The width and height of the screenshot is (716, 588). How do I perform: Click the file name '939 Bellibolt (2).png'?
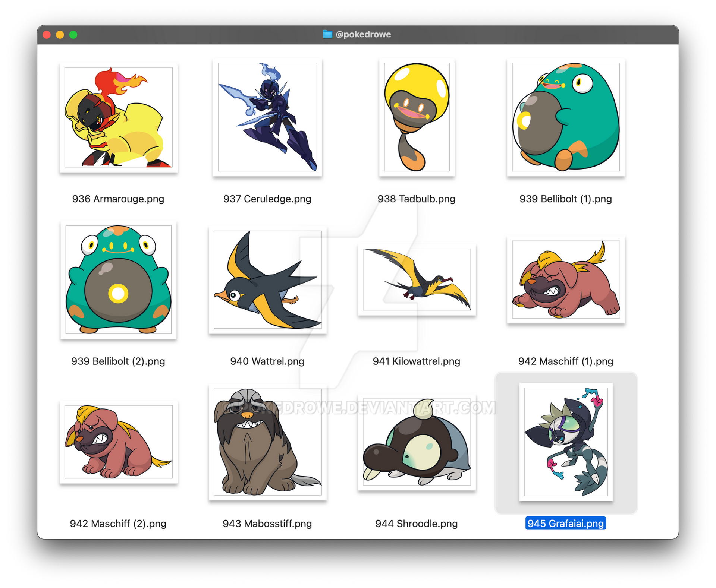tap(118, 361)
